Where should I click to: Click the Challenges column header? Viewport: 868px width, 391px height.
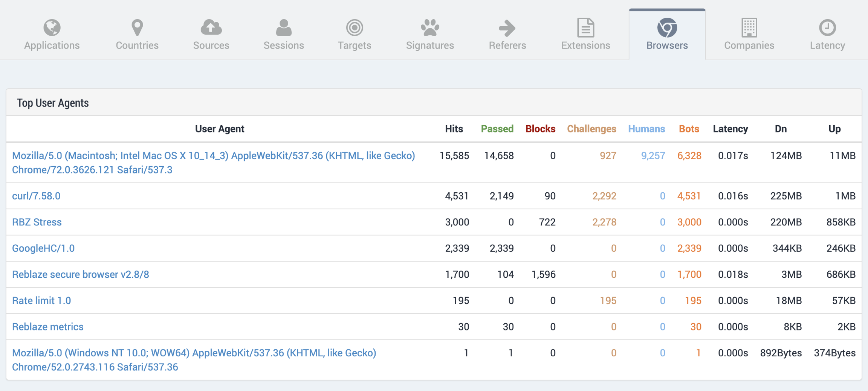point(591,129)
